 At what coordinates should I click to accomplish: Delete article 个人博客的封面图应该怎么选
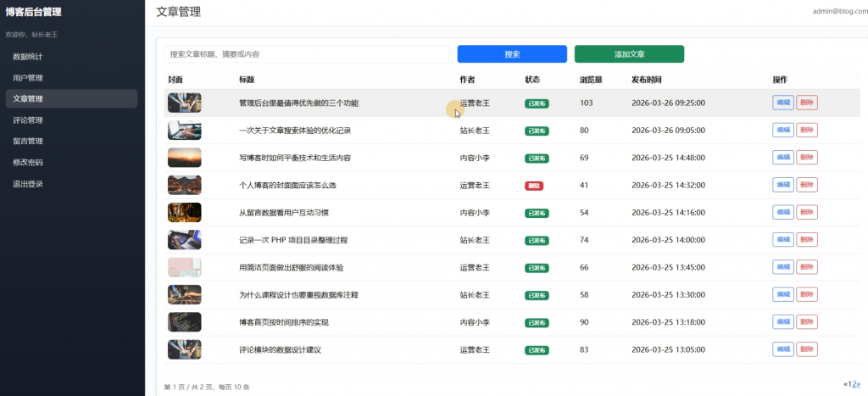point(807,185)
